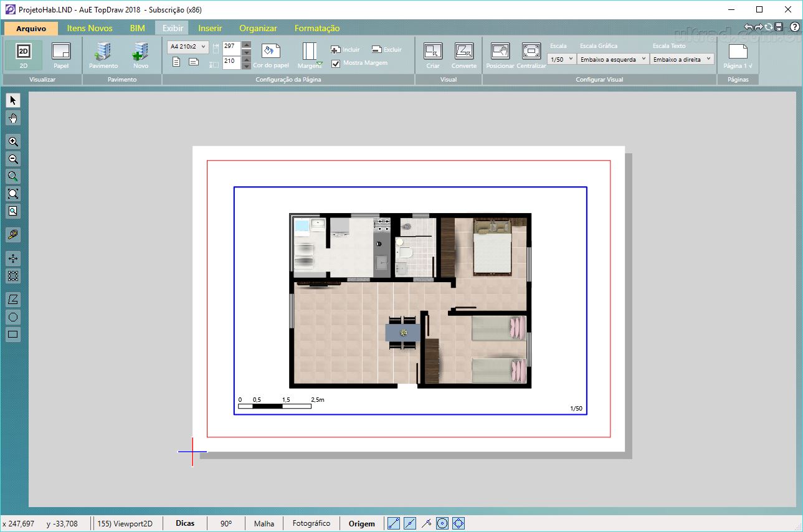Open the Escala 1/50 dropdown
The height and width of the screenshot is (532, 803).
(561, 59)
